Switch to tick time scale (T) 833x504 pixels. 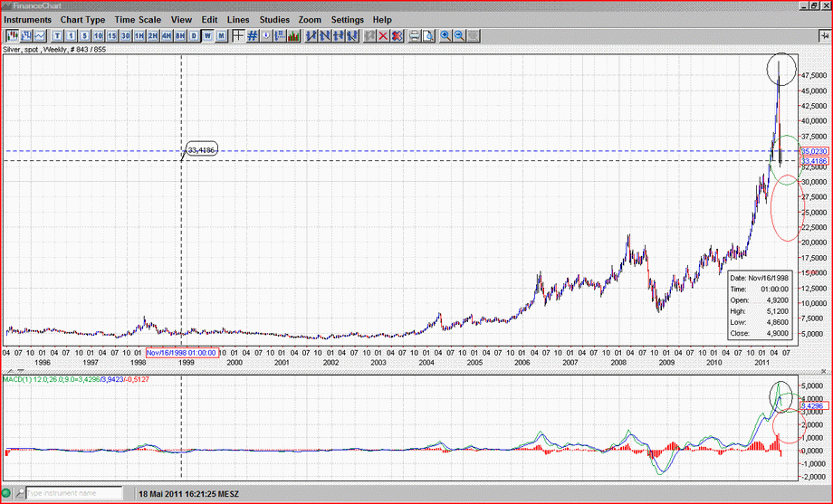(x=57, y=35)
